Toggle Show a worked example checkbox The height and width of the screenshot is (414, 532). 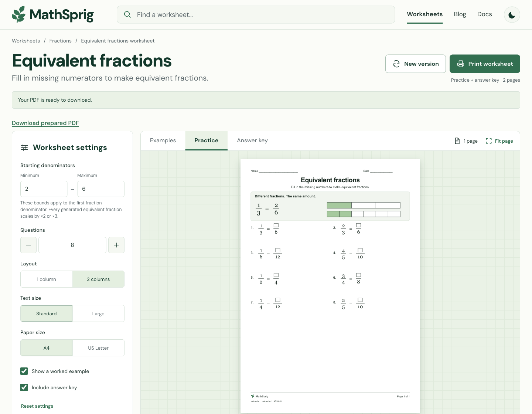24,371
